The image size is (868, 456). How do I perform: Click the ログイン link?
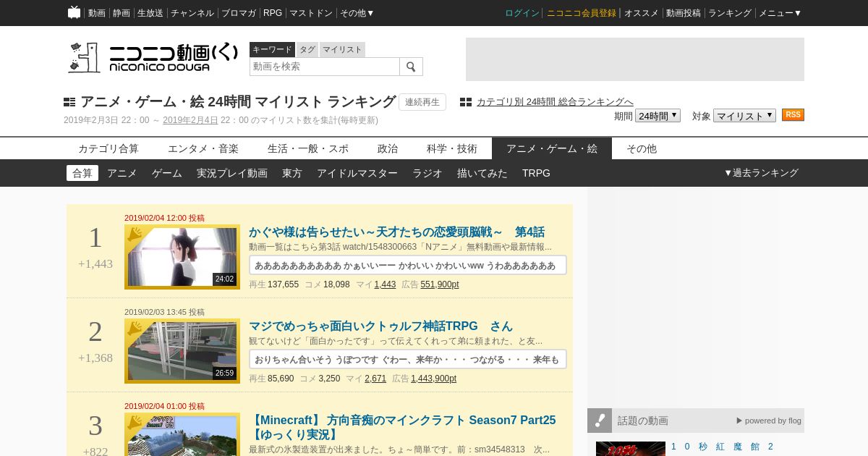(x=522, y=13)
